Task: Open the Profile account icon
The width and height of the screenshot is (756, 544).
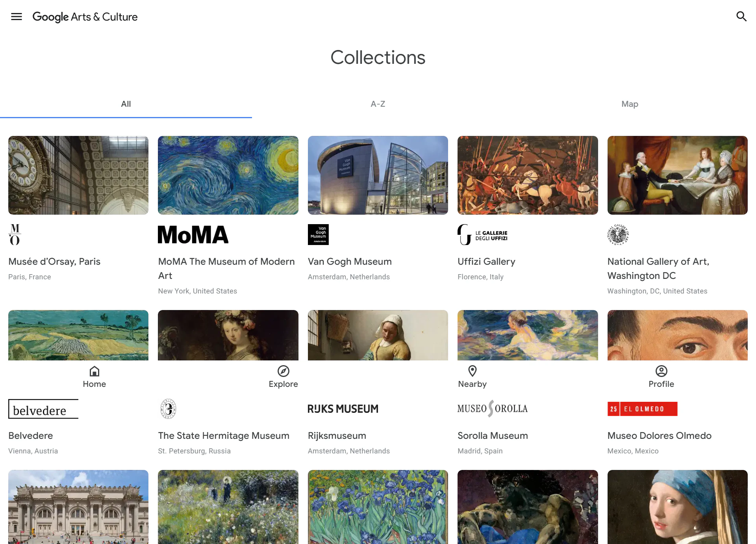Action: coord(661,371)
